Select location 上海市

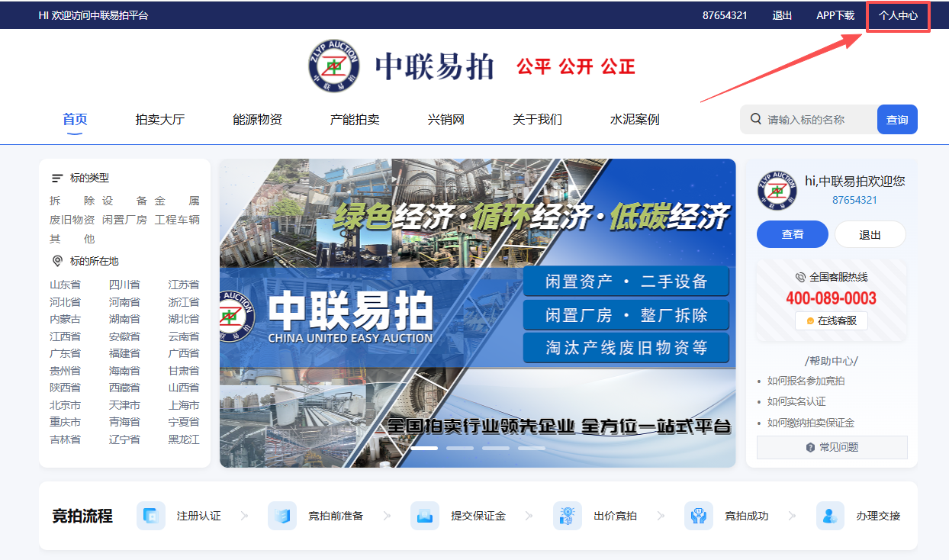coord(184,405)
